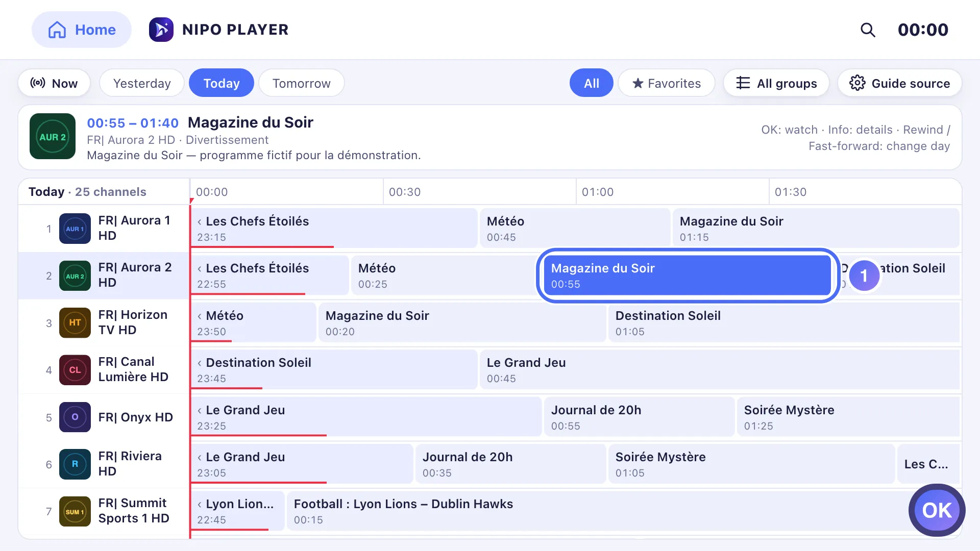Jump to Now live view
The height and width of the screenshot is (551, 980).
(54, 83)
